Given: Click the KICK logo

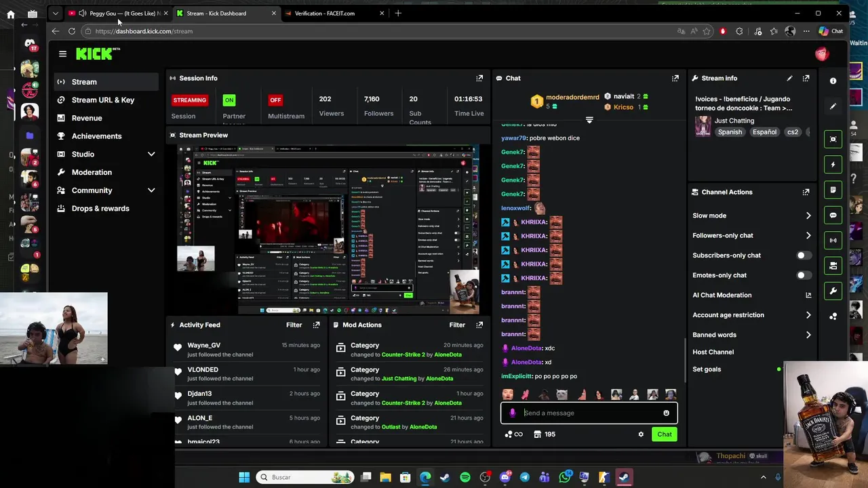Looking at the screenshot, I should (98, 54).
